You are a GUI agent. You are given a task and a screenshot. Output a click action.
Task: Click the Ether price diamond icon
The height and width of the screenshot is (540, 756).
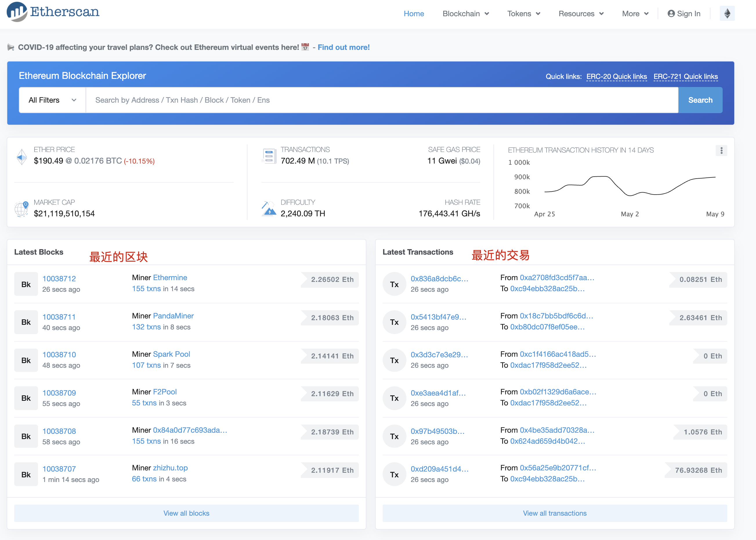coord(22,157)
